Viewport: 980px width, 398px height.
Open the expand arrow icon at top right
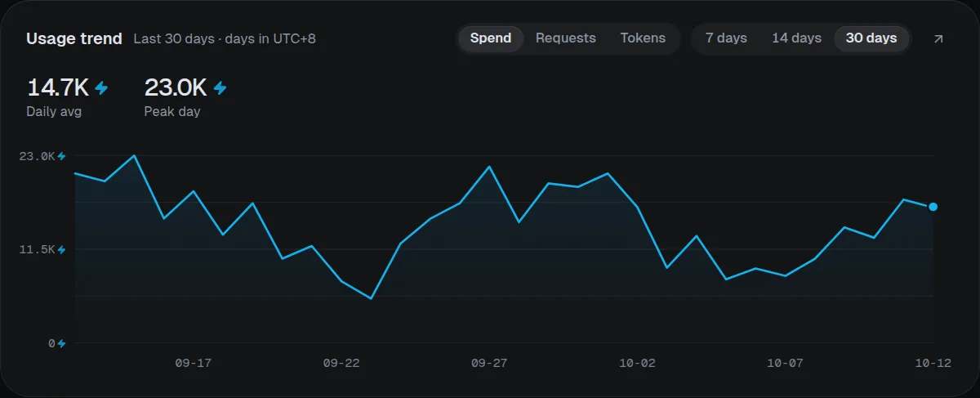[938, 38]
